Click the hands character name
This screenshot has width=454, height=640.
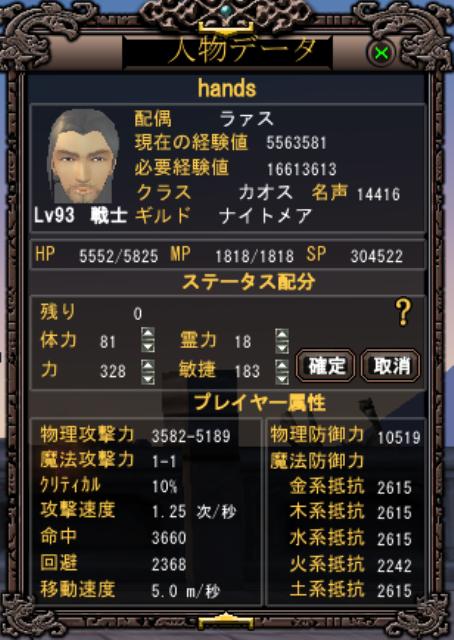(x=227, y=88)
